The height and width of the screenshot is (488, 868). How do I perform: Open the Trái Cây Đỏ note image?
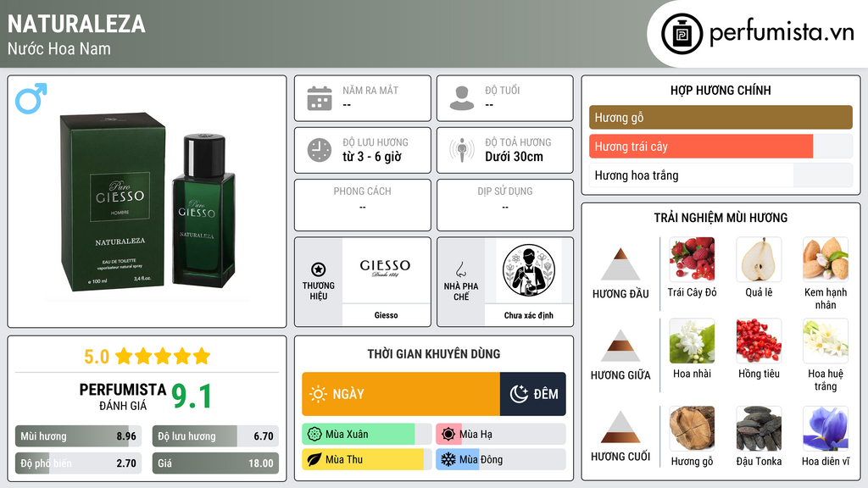692,259
